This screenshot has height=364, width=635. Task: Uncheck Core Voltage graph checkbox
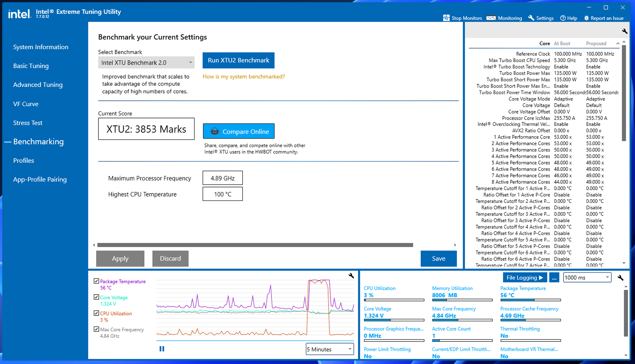point(96,297)
